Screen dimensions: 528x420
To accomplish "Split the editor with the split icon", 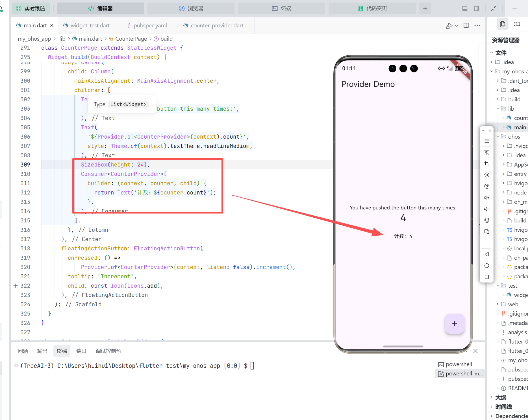I will [x=466, y=25].
